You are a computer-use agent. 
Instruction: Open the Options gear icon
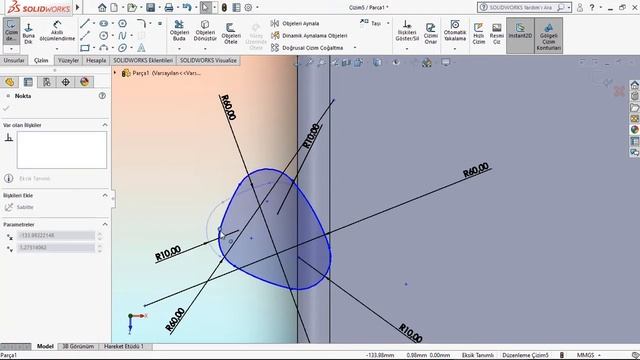[248, 7]
